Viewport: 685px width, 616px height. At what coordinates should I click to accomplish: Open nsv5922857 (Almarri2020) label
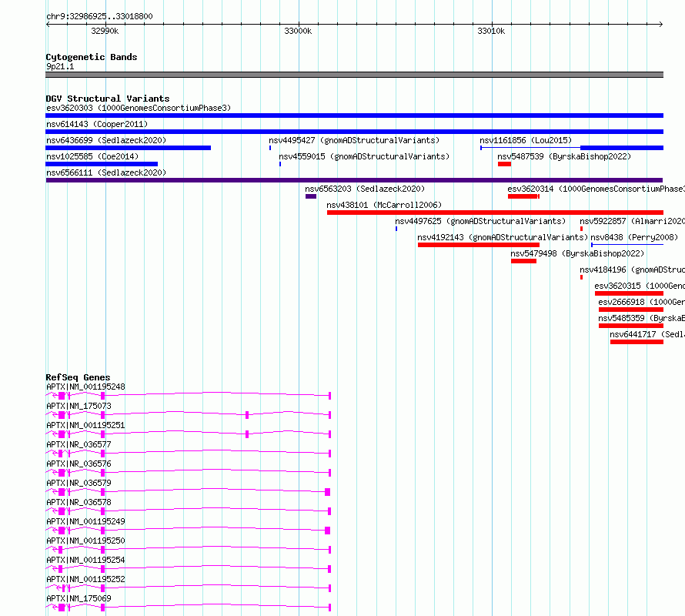[632, 221]
